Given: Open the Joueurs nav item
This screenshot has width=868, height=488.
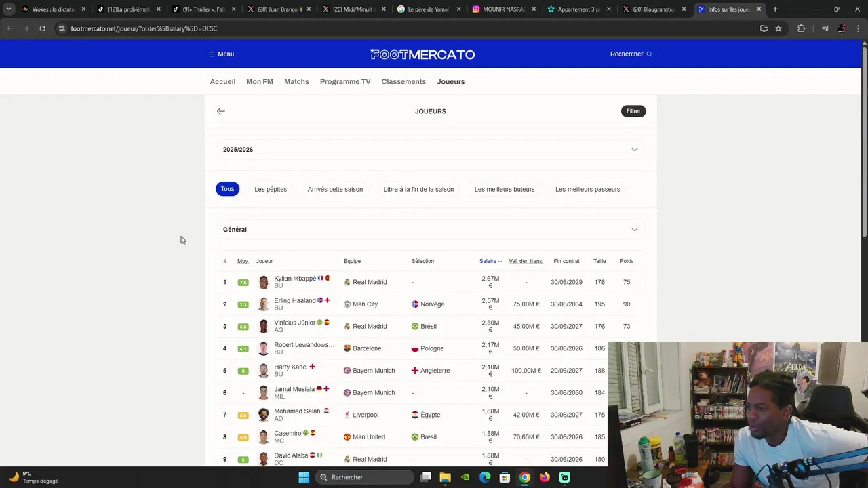Looking at the screenshot, I should coord(451,82).
